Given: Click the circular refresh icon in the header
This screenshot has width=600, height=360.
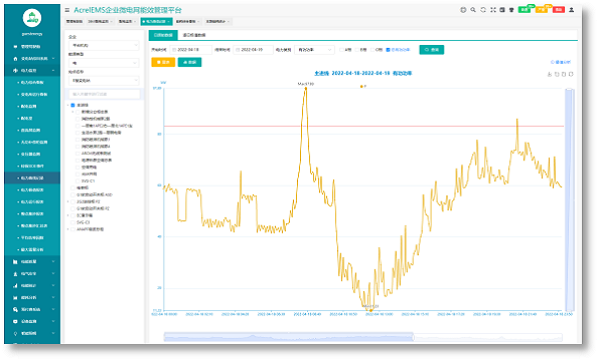Looking at the screenshot, I should pos(483,10).
